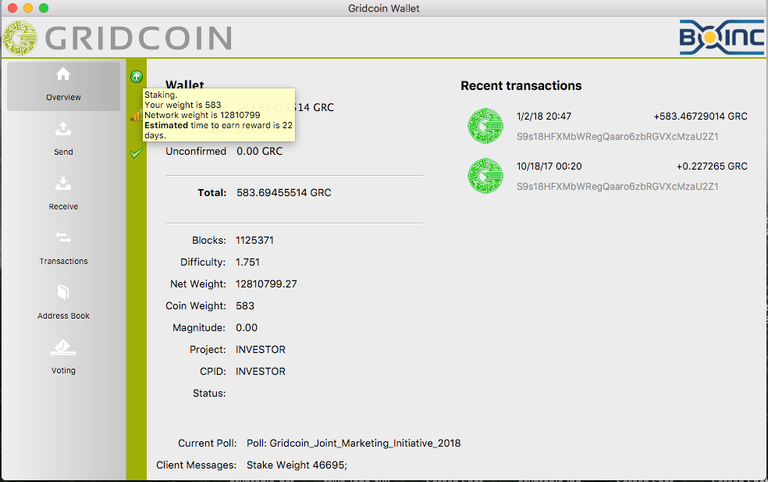Click Stake Weight 46695 client message

pos(297,465)
